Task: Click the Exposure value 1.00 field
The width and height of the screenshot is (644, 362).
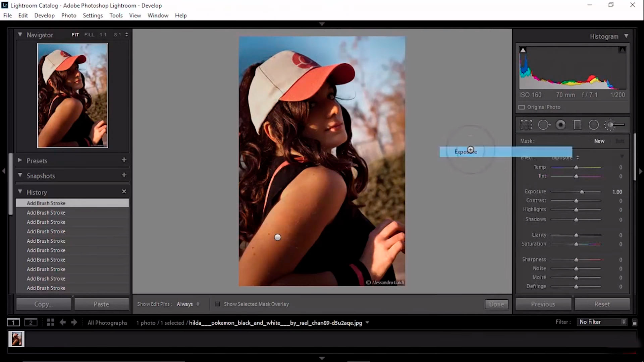Action: [x=617, y=192]
